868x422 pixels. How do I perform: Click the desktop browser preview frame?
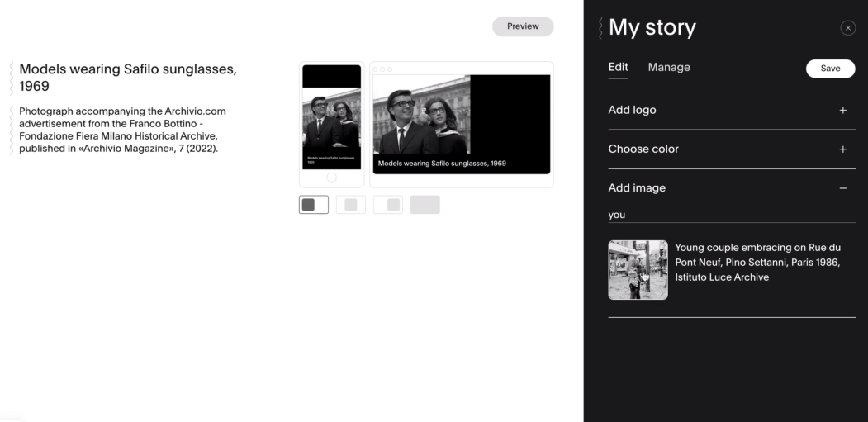pos(461,125)
